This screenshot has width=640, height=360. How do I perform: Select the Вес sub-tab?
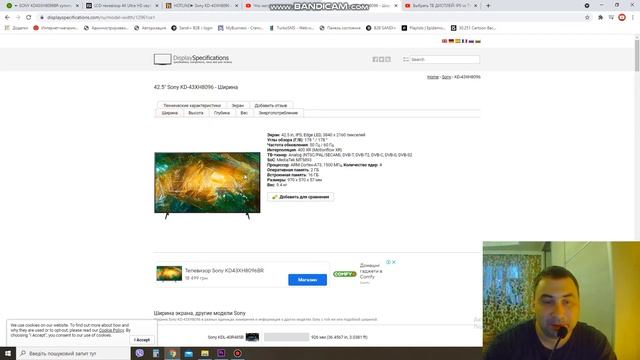pyautogui.click(x=244, y=113)
